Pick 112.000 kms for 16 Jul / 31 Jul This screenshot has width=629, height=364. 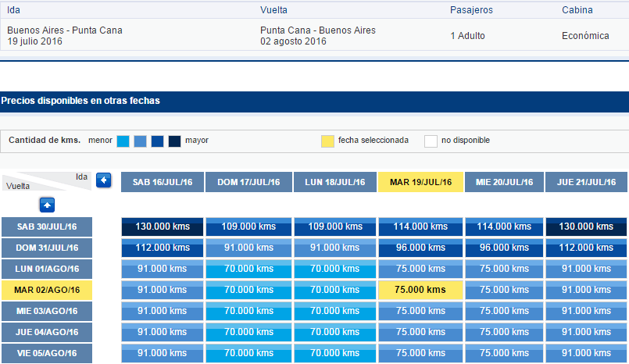[x=163, y=248]
